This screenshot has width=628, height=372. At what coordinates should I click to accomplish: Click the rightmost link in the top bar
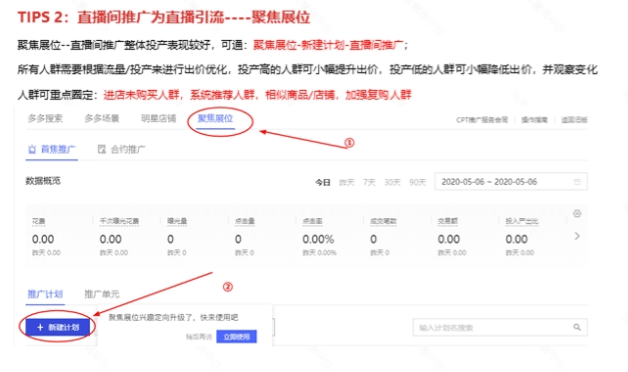point(574,120)
